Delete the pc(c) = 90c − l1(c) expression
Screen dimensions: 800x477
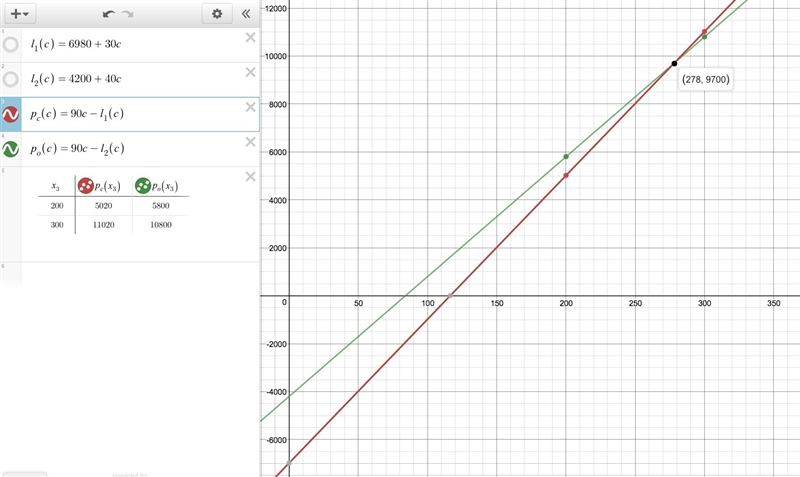tap(251, 107)
